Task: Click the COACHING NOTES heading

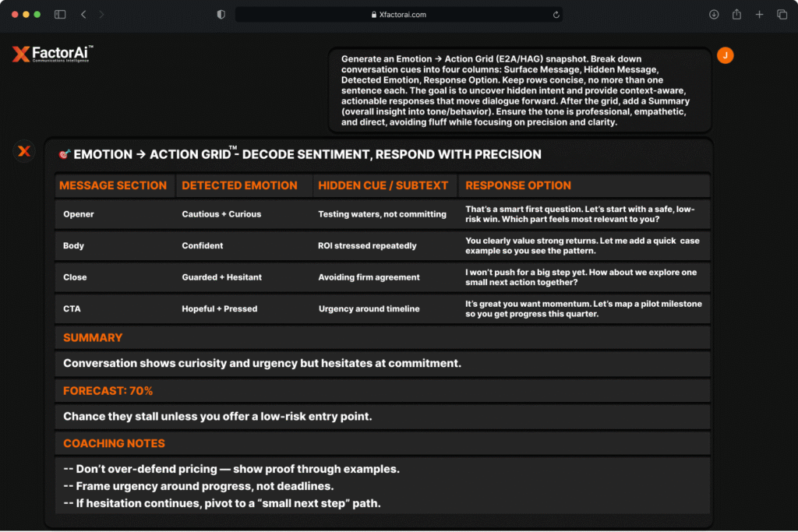Action: coord(114,443)
